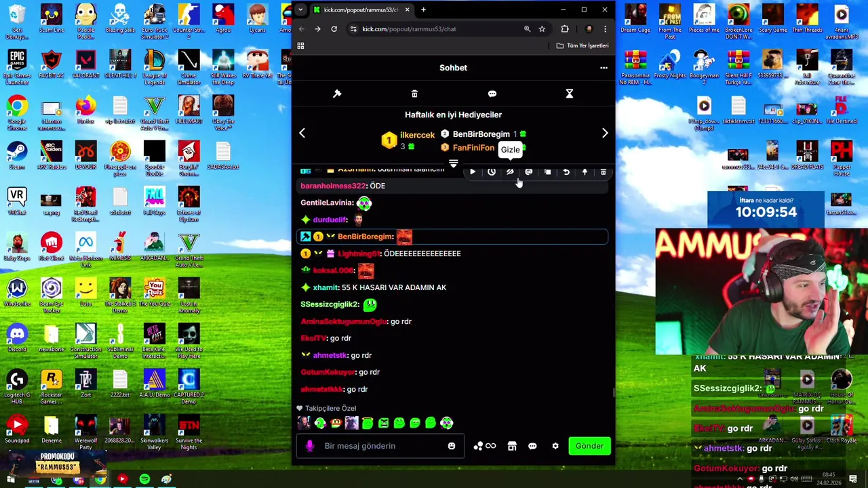Open the Rockstar Games desktop shortcut
The width and height of the screenshot is (868, 488).
click(x=51, y=385)
